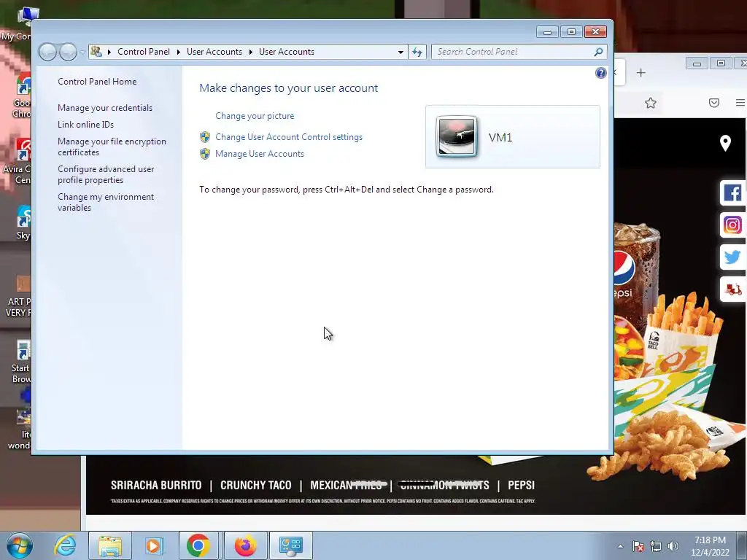Click the Instagram icon on the webpage
Viewport: 747px width, 560px height.
pyautogui.click(x=732, y=225)
